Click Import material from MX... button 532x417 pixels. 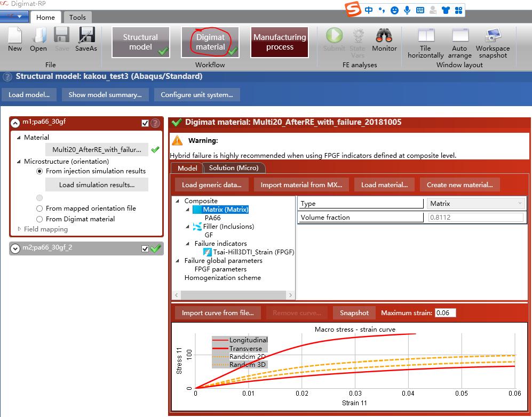pyautogui.click(x=301, y=185)
